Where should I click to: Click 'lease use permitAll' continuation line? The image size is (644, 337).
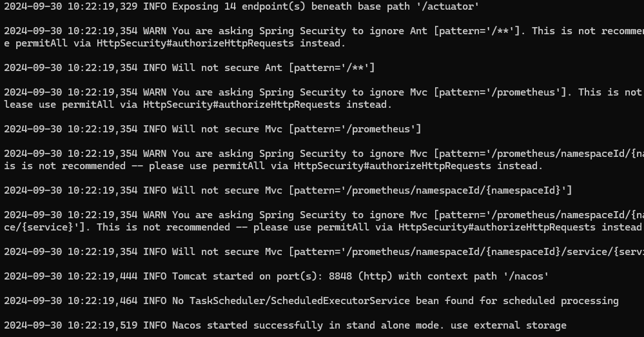pyautogui.click(x=198, y=105)
